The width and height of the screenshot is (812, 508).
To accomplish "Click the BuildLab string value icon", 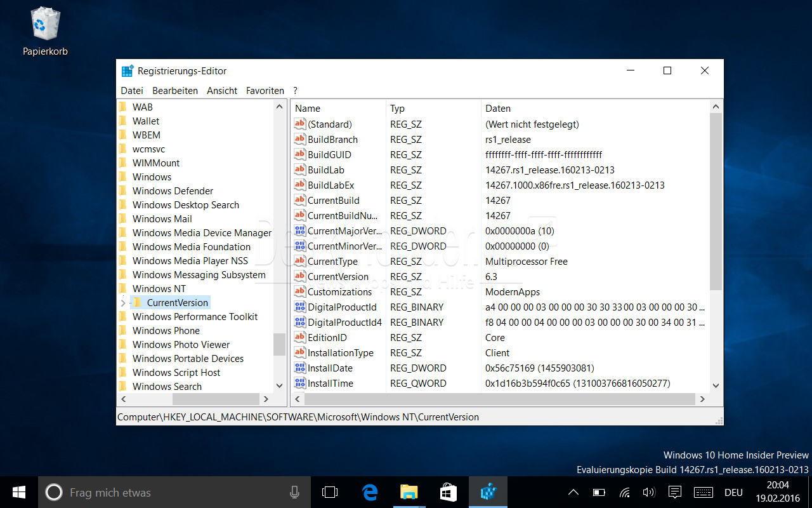I will (300, 170).
